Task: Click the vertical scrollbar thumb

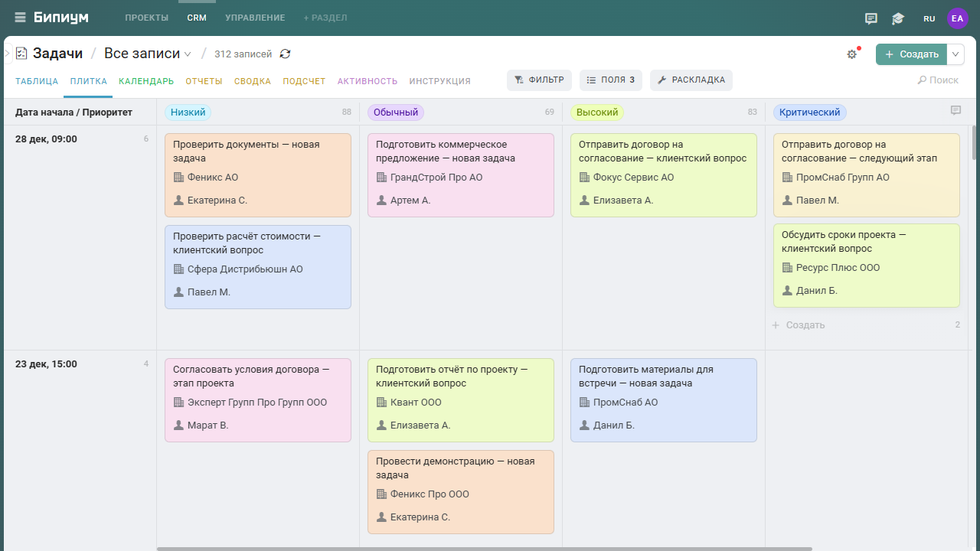Action: point(975,143)
